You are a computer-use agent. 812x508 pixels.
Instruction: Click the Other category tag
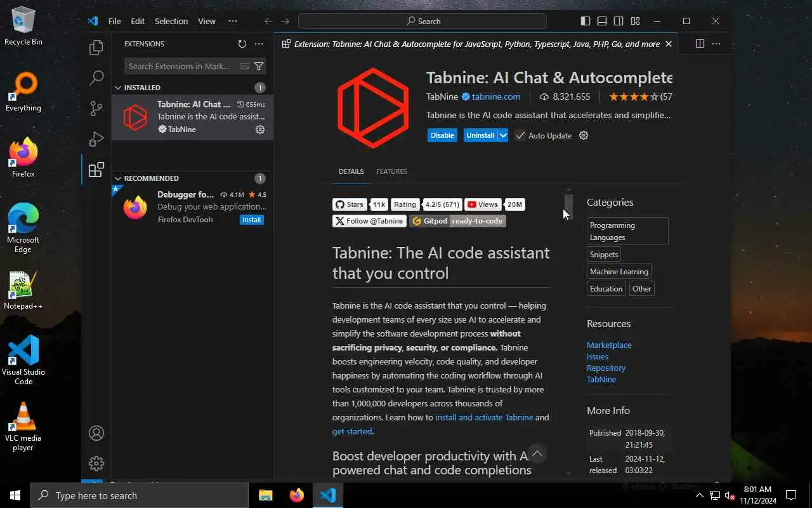click(642, 289)
